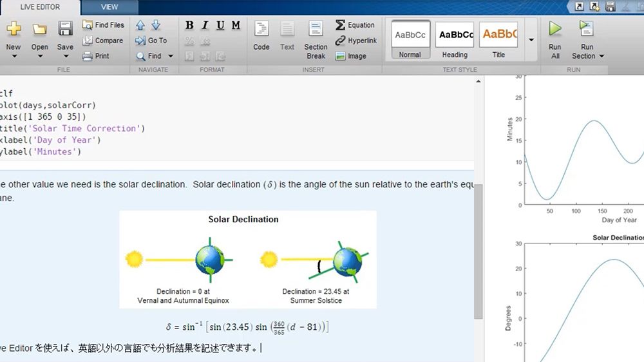The image size is (644, 362).
Task: Expand the Run Section dropdown arrow
Action: pyautogui.click(x=601, y=56)
